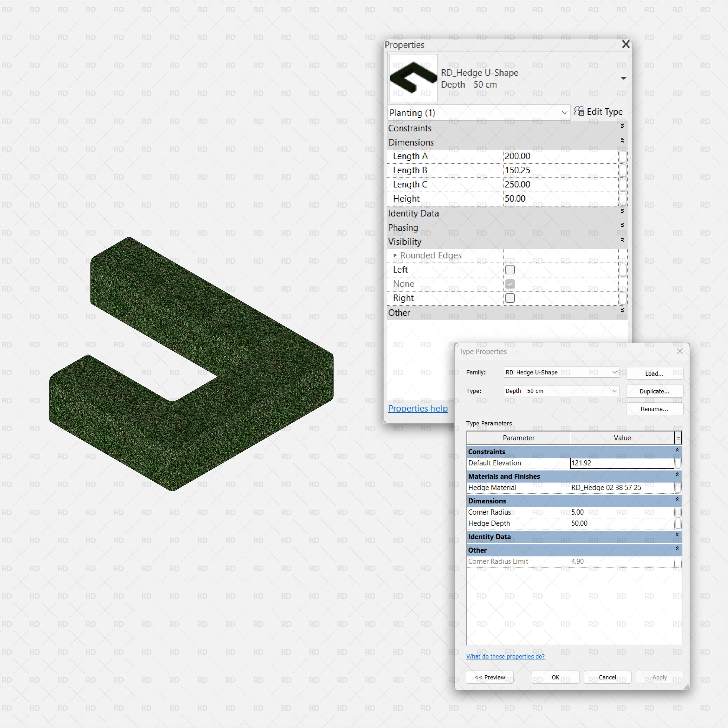Click the Length B value field
The height and width of the screenshot is (728, 728).
point(560,170)
